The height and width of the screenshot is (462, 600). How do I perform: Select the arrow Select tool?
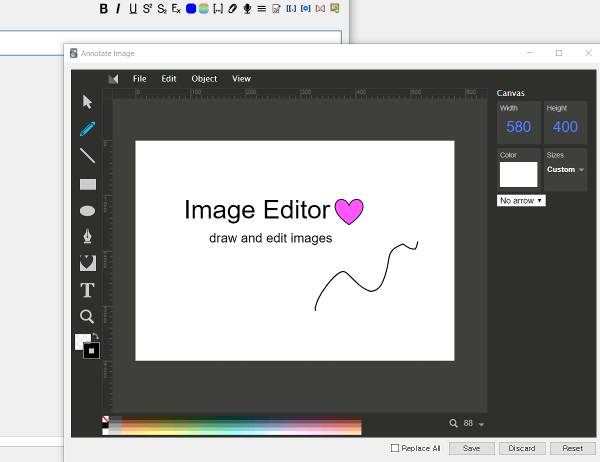tap(87, 101)
